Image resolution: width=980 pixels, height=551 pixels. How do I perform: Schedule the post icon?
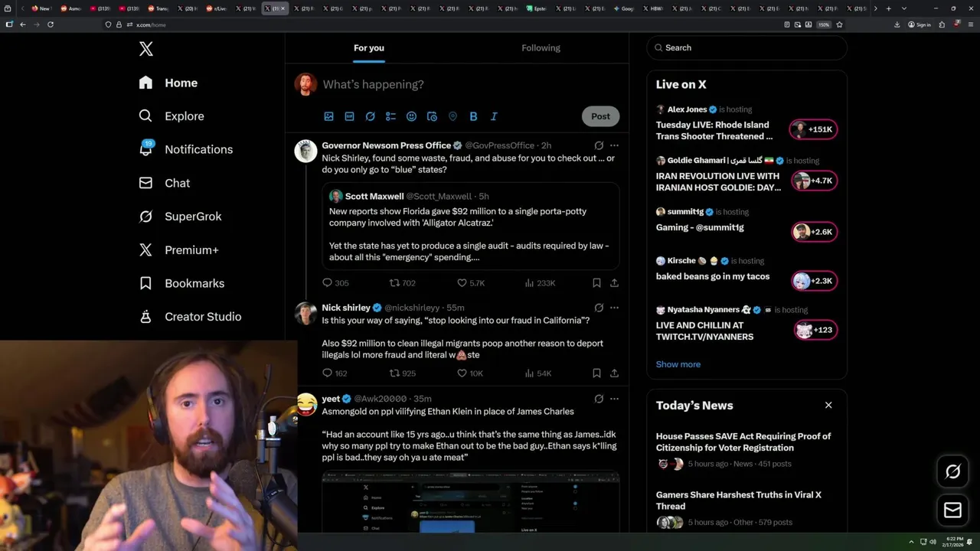tap(432, 116)
